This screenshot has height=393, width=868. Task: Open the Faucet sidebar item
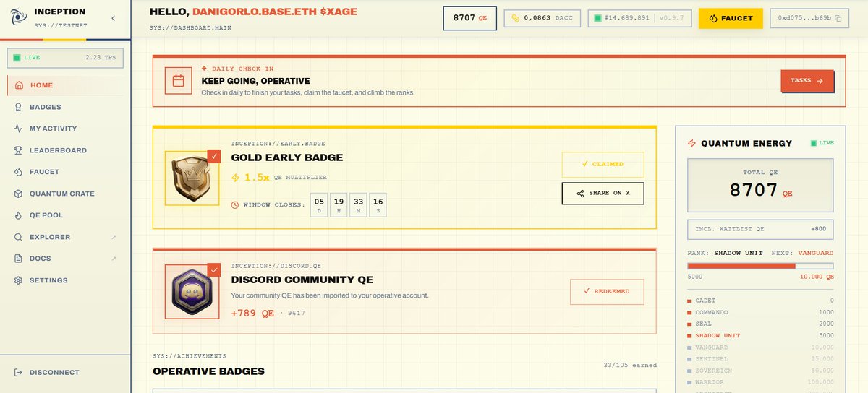tap(66, 172)
